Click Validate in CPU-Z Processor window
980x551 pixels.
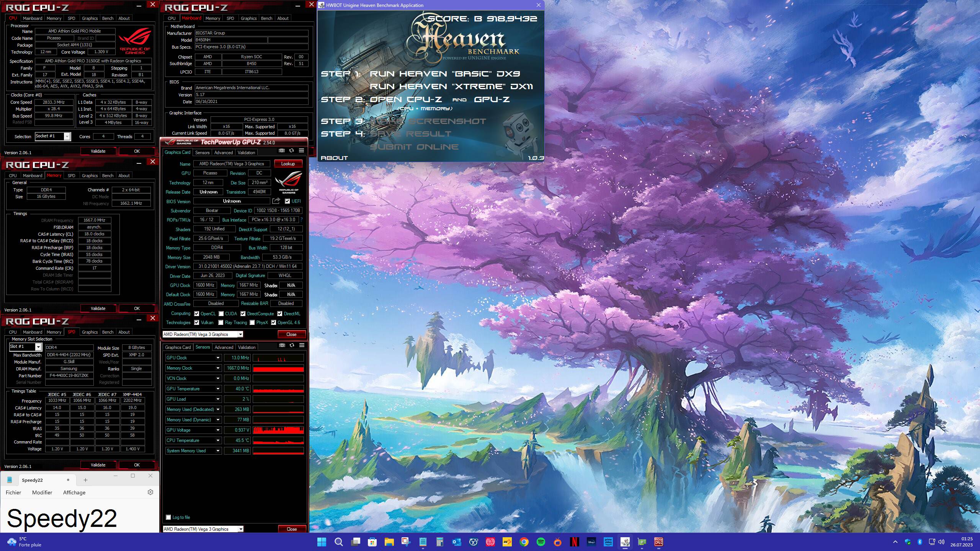tap(98, 151)
